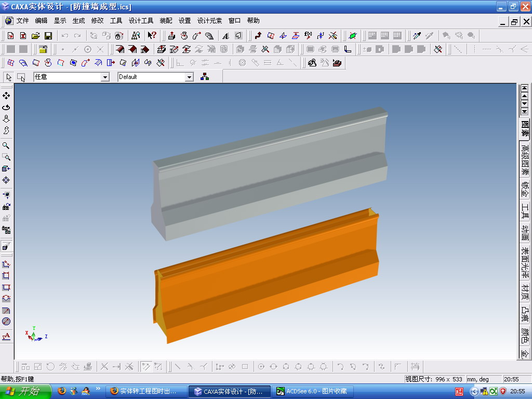Click the red-brown shell face icon
The image size is (532, 399).
click(120, 49)
